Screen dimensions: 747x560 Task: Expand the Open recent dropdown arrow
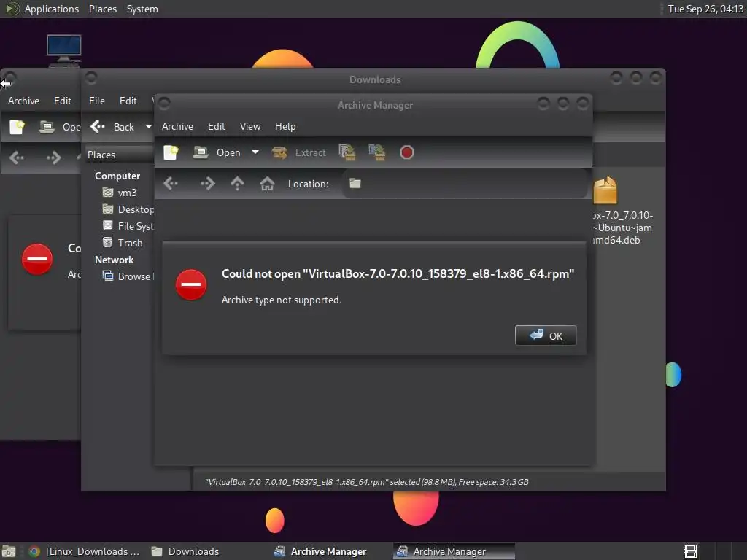255,152
